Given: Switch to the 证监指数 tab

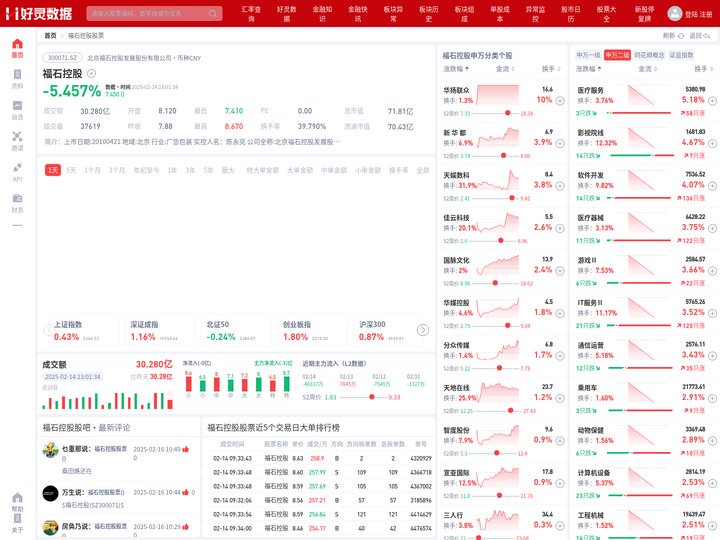Looking at the screenshot, I should [681, 55].
